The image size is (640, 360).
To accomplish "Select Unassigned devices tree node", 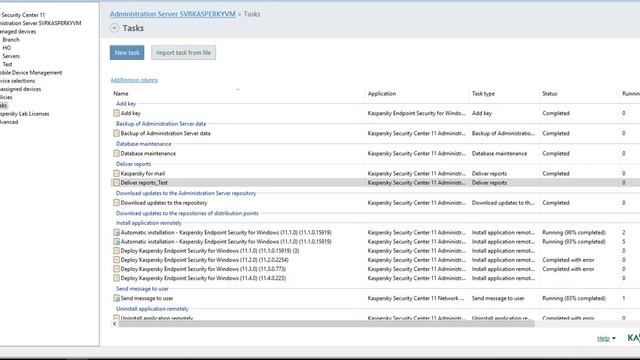I will tap(20, 89).
